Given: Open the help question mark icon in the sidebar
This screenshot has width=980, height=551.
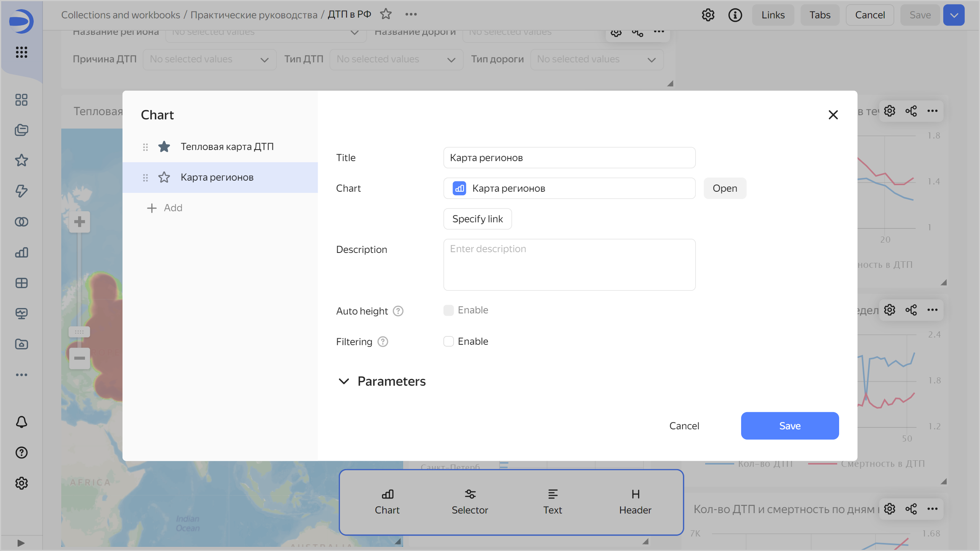Looking at the screenshot, I should point(21,453).
